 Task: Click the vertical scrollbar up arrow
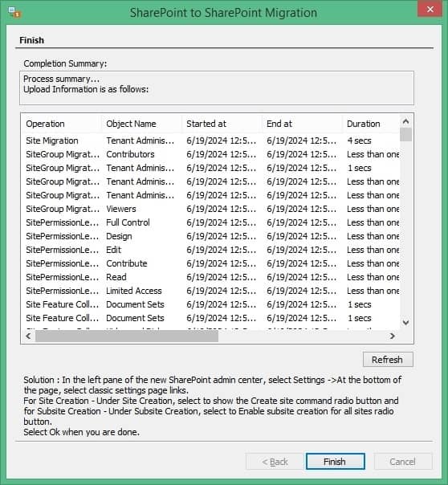click(x=406, y=121)
